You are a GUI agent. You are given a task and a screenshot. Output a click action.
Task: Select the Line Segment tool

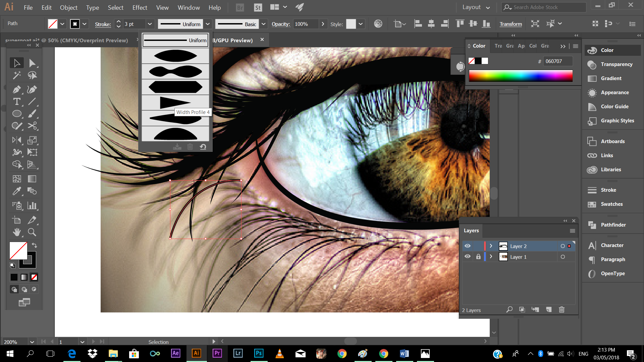(x=32, y=102)
